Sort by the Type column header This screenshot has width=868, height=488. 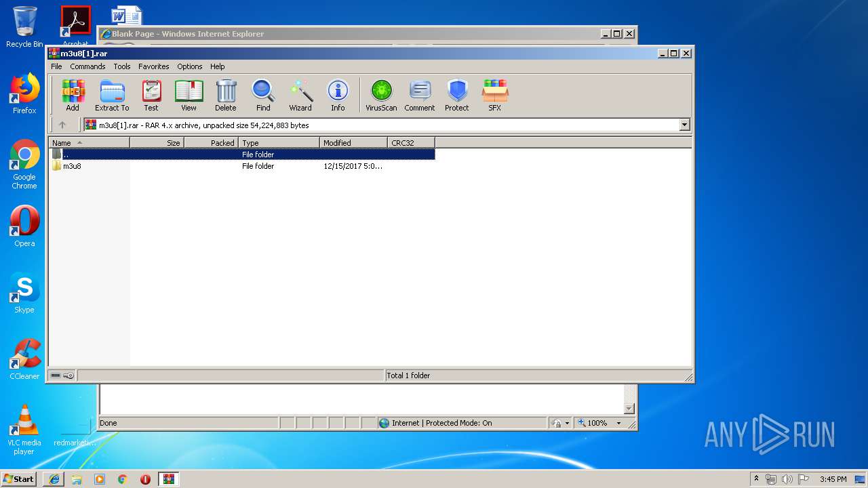tap(279, 142)
